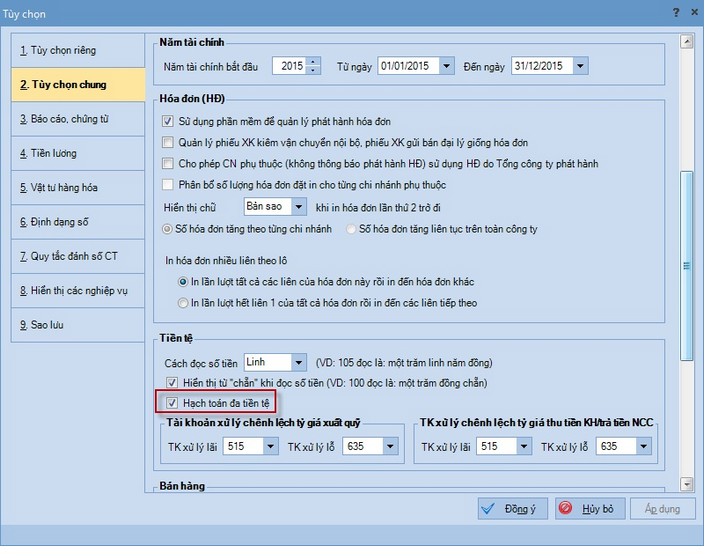Open the Tiền lương tab

click(78, 153)
